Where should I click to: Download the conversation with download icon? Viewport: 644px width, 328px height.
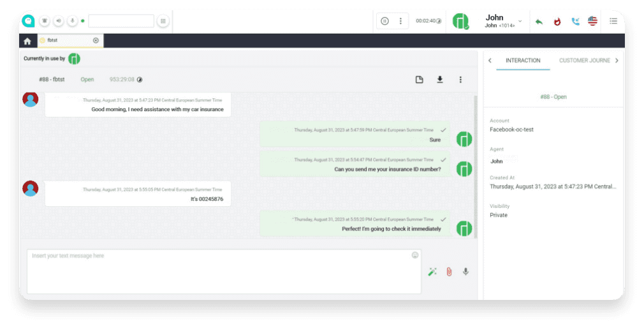(440, 79)
